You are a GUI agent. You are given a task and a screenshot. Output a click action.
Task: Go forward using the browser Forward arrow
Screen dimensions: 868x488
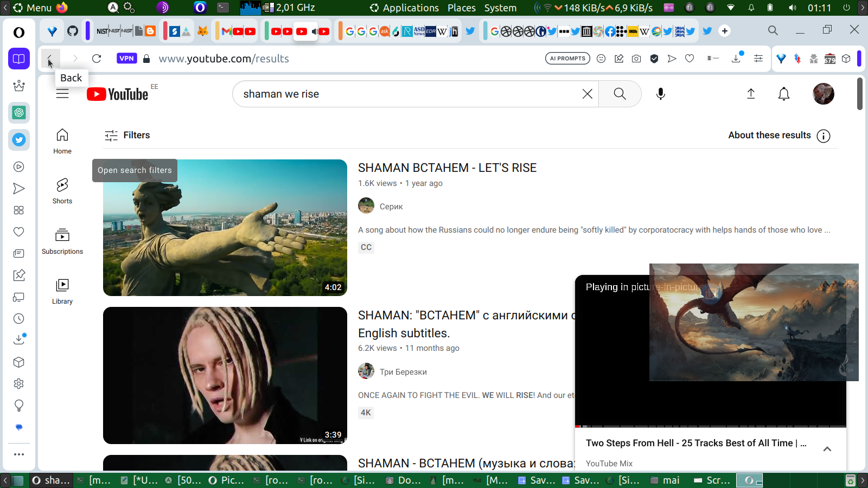tap(75, 59)
